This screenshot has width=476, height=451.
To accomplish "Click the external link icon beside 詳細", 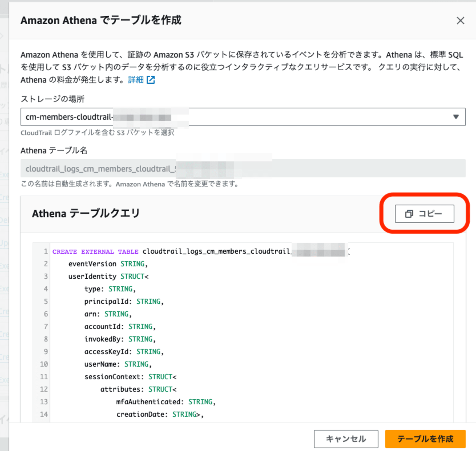I will click(x=151, y=80).
